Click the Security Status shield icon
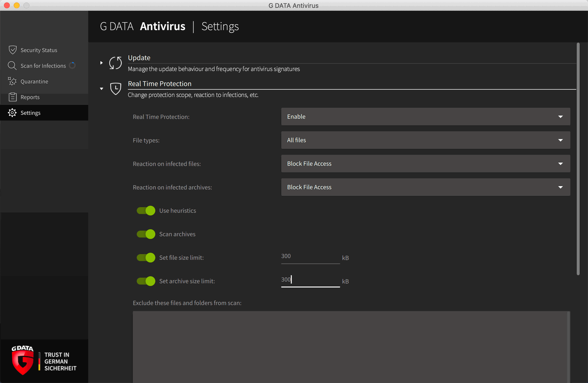The width and height of the screenshot is (588, 383). (x=13, y=50)
